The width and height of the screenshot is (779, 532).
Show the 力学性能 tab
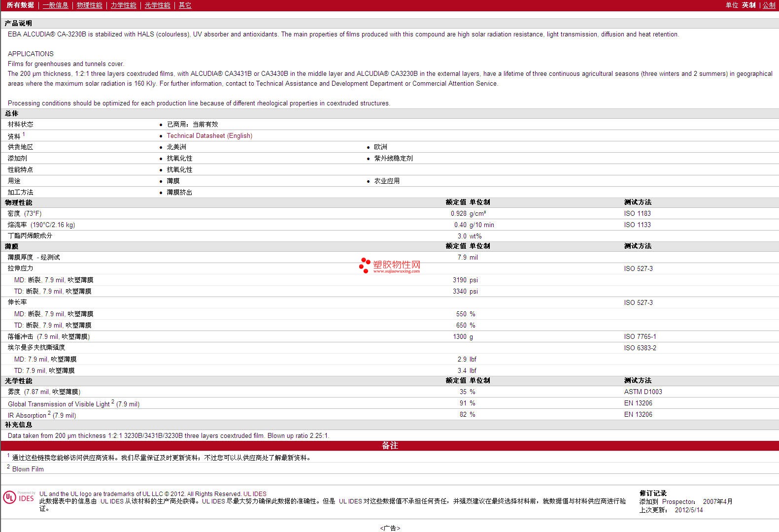point(123,5)
